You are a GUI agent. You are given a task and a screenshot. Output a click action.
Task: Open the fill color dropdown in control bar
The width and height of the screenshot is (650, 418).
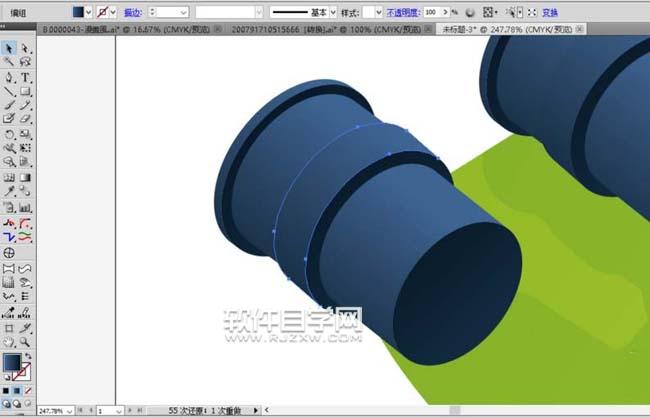90,12
